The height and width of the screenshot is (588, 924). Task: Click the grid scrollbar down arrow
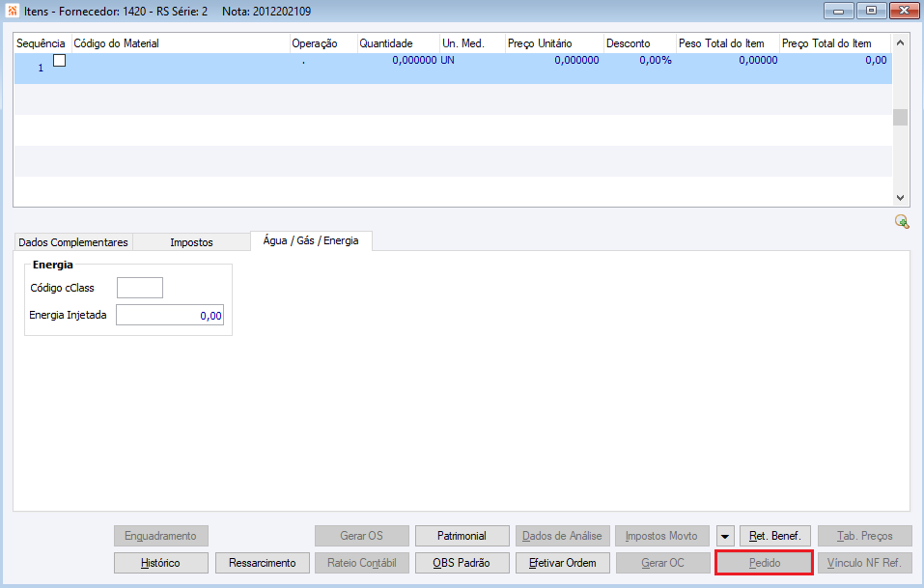(x=900, y=198)
